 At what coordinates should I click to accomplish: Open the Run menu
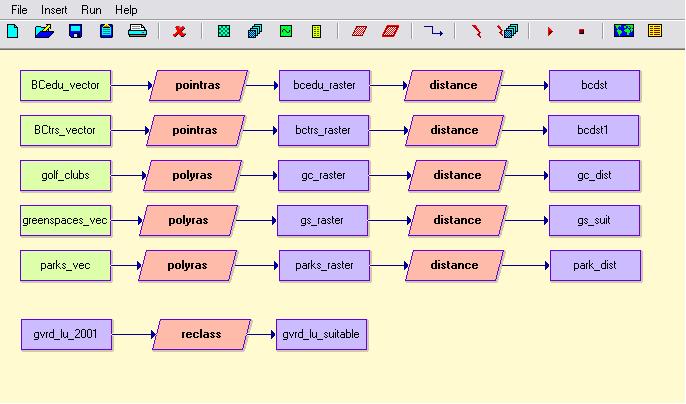91,9
